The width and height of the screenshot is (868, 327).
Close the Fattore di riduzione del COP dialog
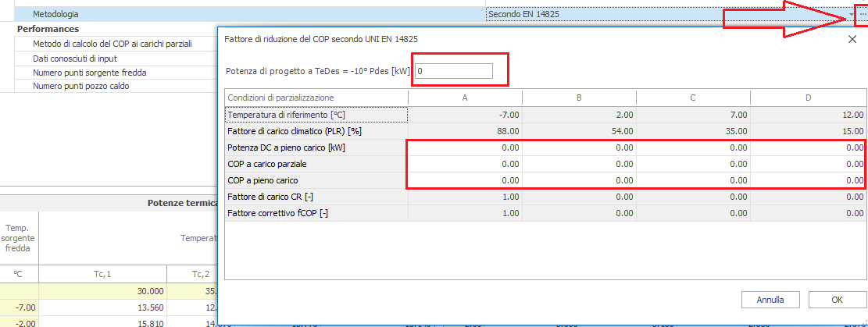852,39
